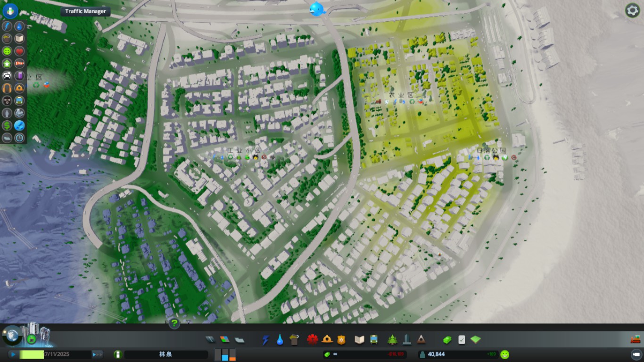
Task: Show the Health heart info view
Action: [19, 51]
